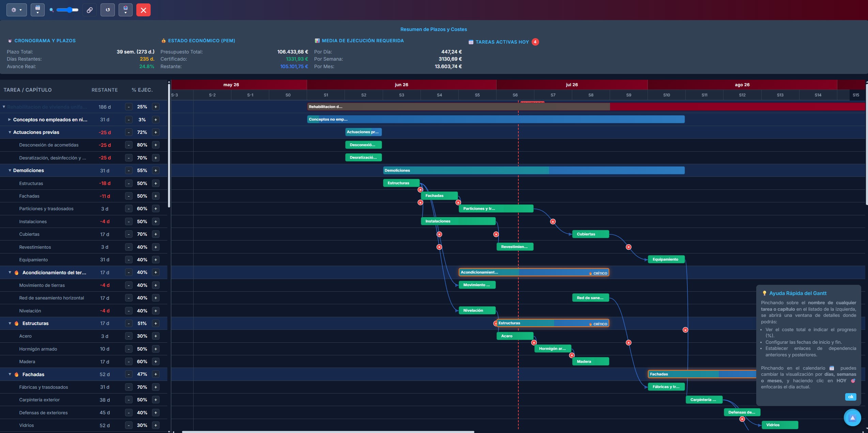Increase percent for Hormigón armado
The image size is (868, 433).
(156, 349)
